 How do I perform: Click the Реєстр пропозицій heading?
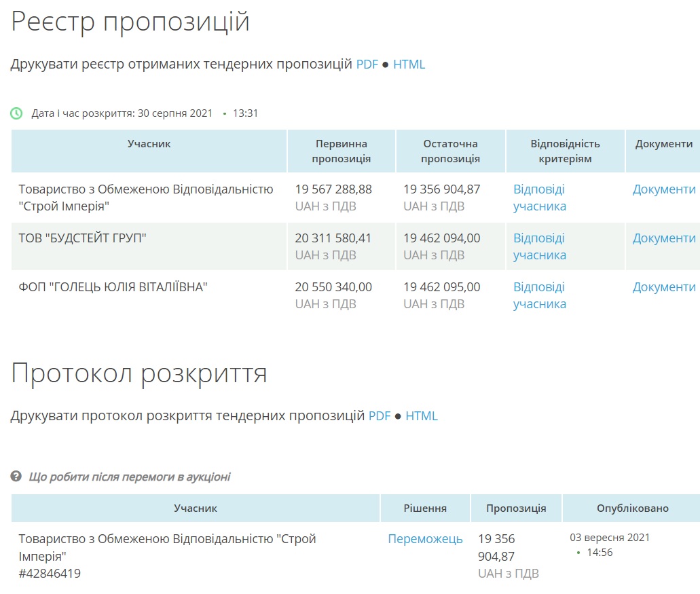[130, 22]
